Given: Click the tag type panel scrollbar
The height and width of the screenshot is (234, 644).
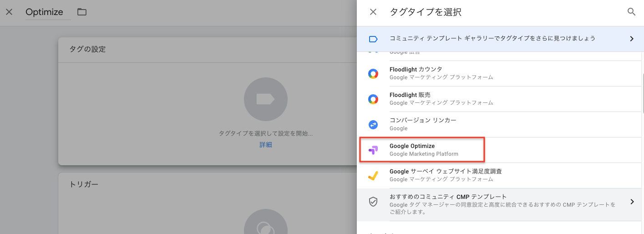Looking at the screenshot, I should pyautogui.click(x=642, y=93).
